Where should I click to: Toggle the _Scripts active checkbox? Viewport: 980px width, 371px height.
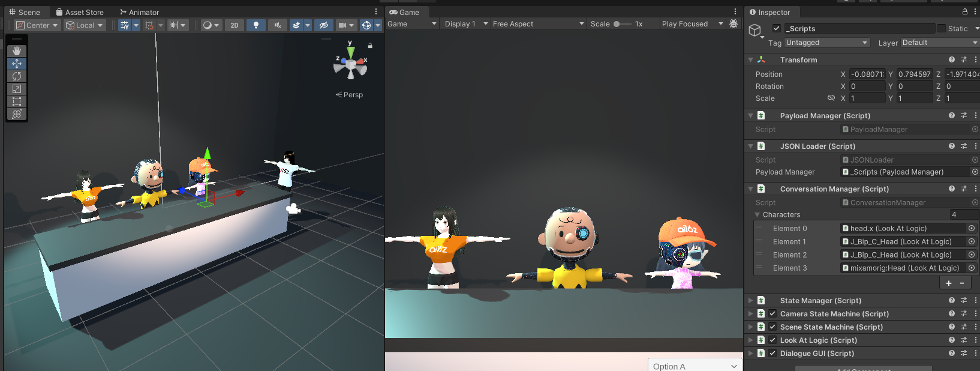point(777,28)
